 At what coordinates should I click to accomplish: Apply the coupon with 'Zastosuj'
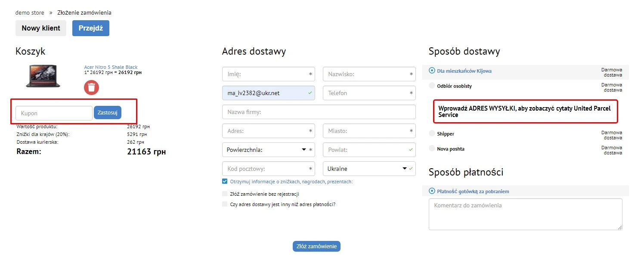click(107, 112)
